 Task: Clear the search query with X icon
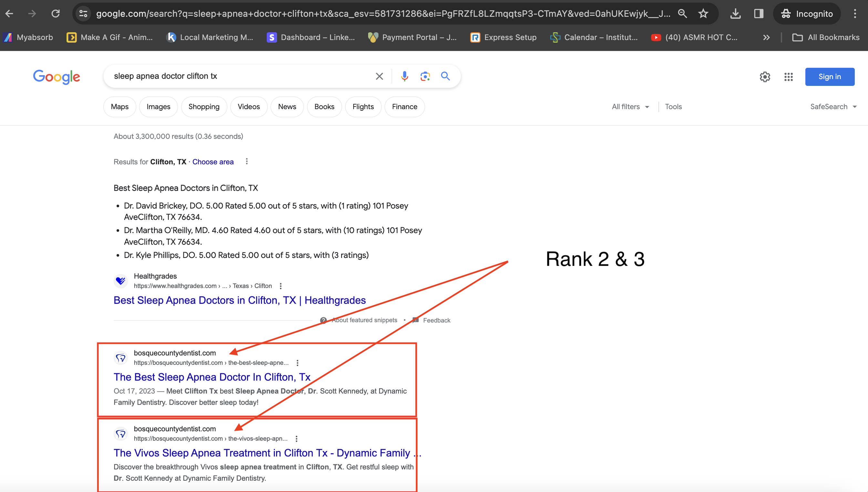click(x=379, y=76)
